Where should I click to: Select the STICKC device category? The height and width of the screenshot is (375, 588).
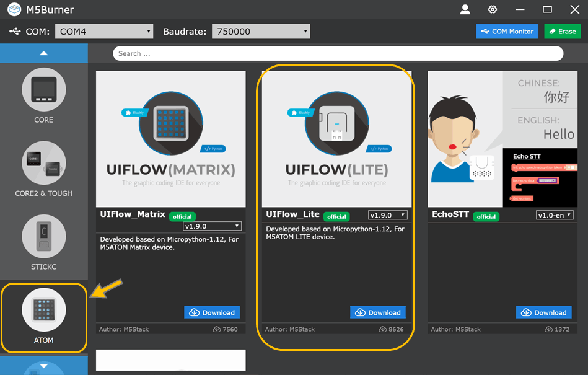tap(44, 243)
